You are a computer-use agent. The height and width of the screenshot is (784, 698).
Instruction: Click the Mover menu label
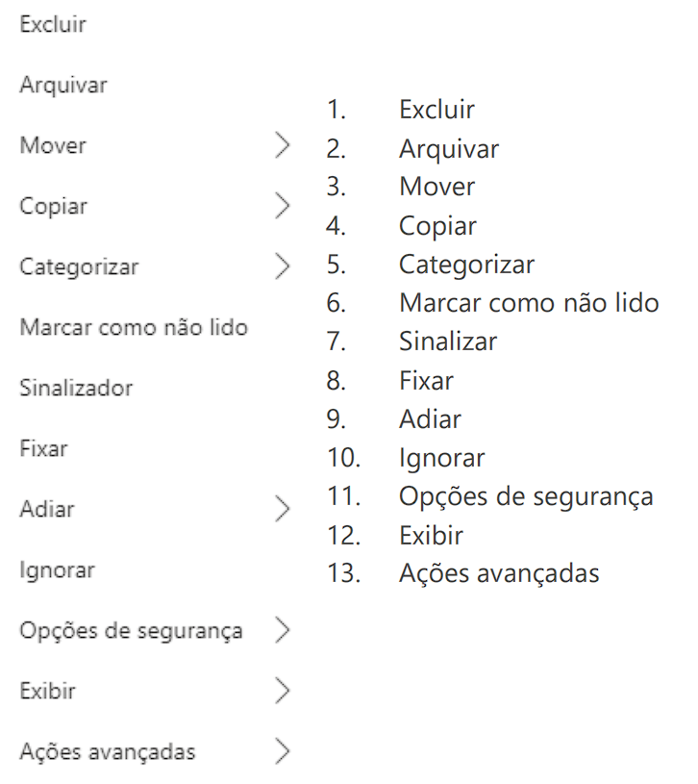tap(53, 145)
